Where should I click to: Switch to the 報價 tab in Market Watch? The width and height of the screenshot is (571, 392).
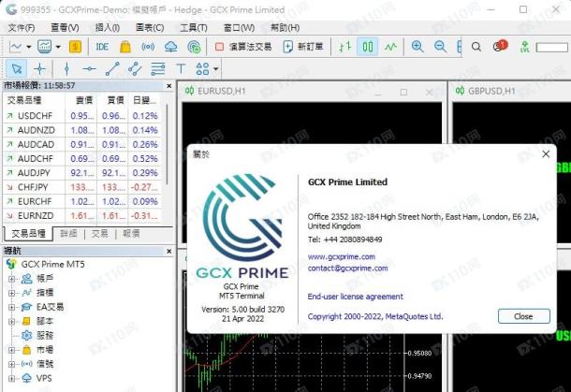131,233
